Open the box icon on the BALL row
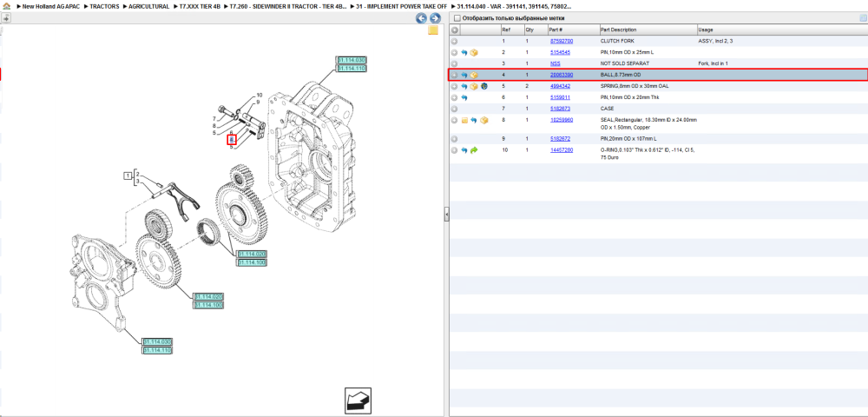Screen dimensions: 868x417 point(474,75)
